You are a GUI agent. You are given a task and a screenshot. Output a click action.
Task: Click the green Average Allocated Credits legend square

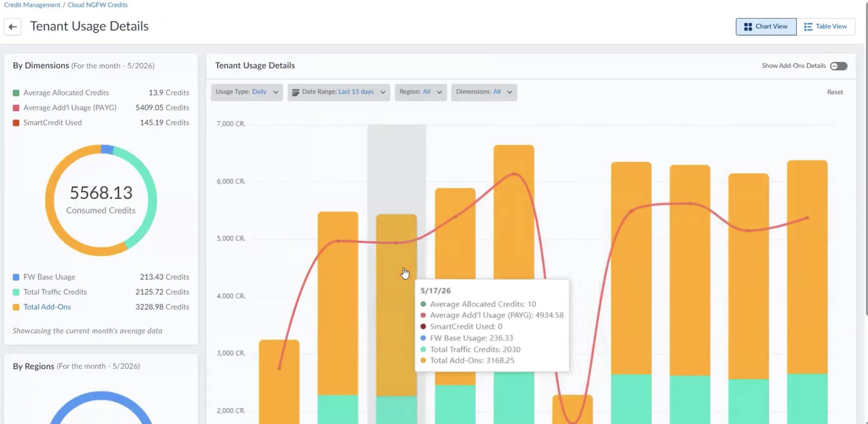pos(16,93)
